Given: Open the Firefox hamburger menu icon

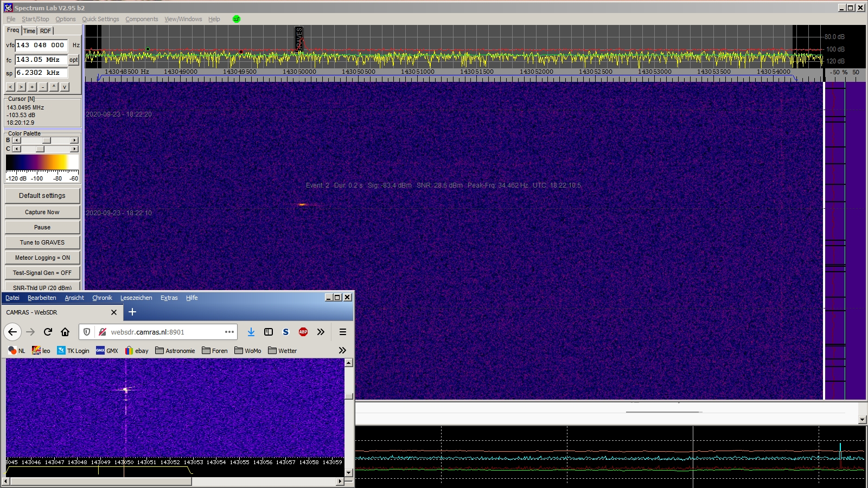Looking at the screenshot, I should tap(343, 332).
